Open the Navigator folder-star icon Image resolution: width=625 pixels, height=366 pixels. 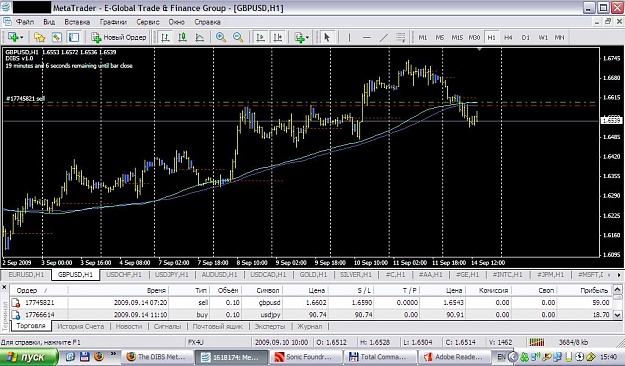pos(39,37)
